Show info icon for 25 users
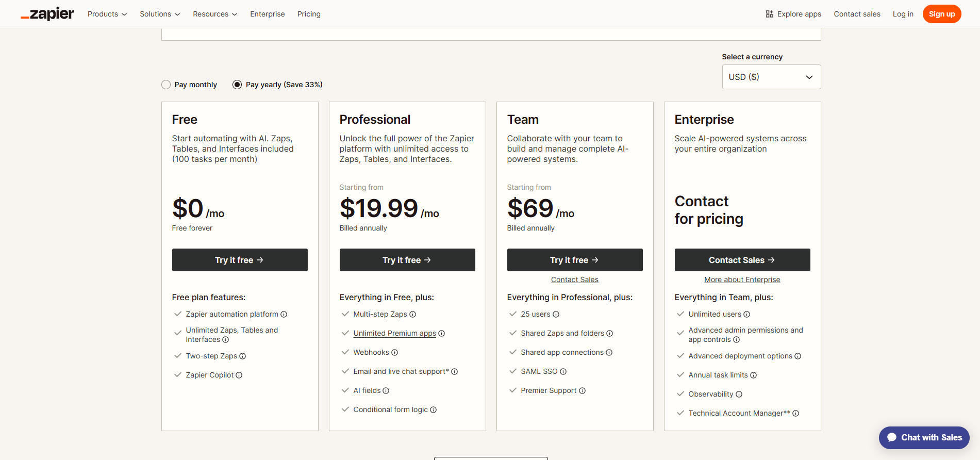 (x=556, y=314)
